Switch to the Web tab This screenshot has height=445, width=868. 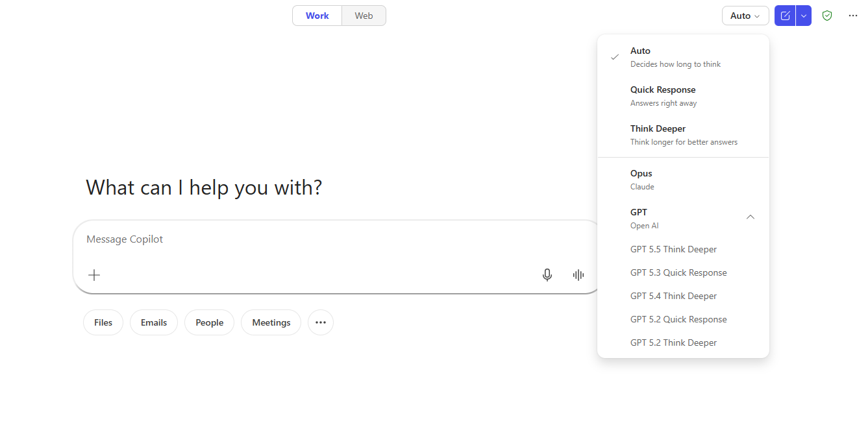[364, 16]
